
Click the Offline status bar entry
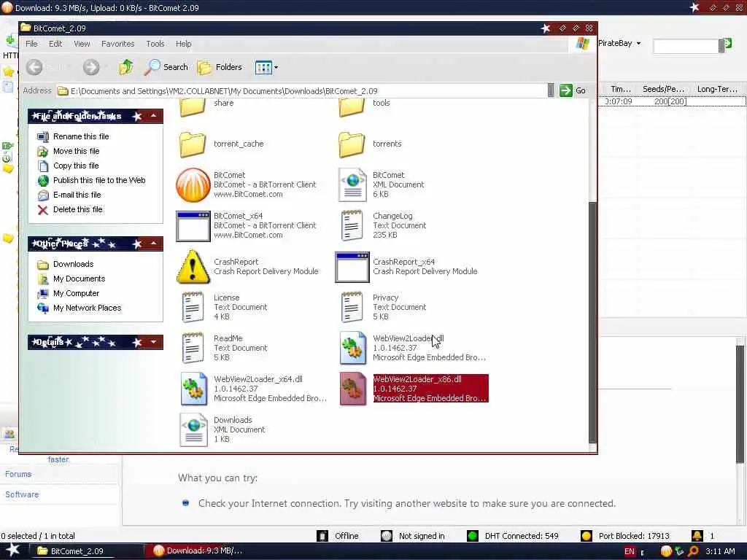(338, 536)
